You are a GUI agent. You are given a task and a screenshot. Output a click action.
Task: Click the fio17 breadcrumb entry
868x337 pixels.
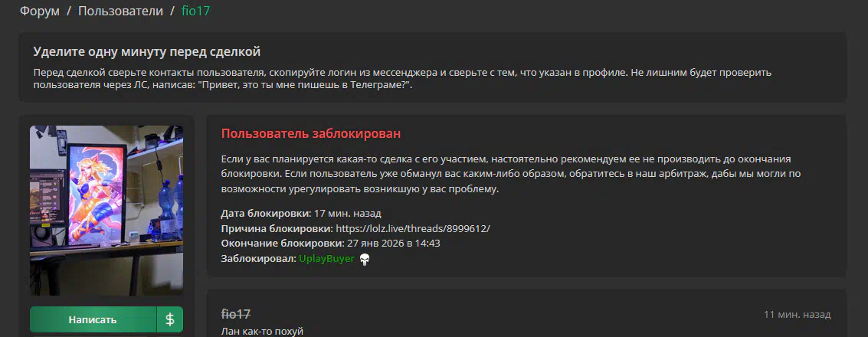[196, 11]
